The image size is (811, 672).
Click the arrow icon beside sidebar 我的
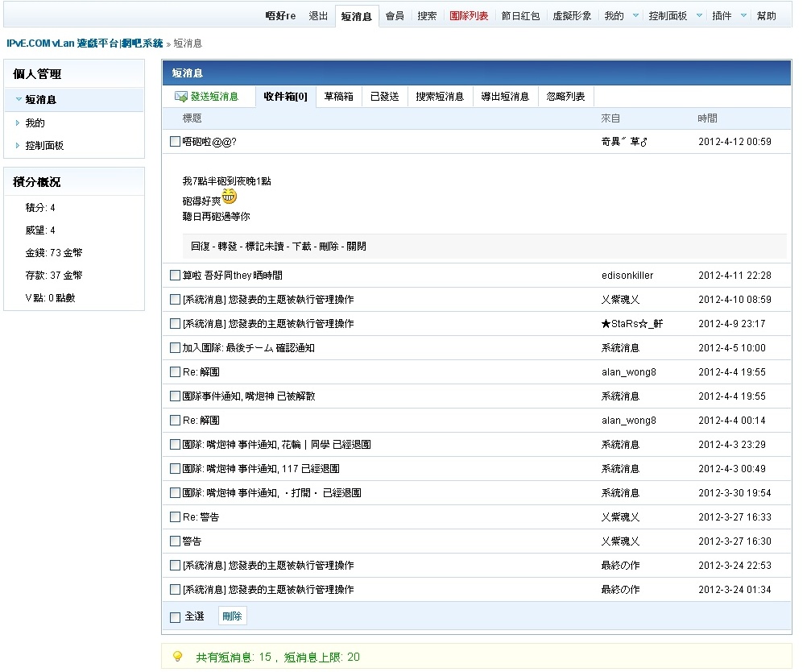coord(18,123)
